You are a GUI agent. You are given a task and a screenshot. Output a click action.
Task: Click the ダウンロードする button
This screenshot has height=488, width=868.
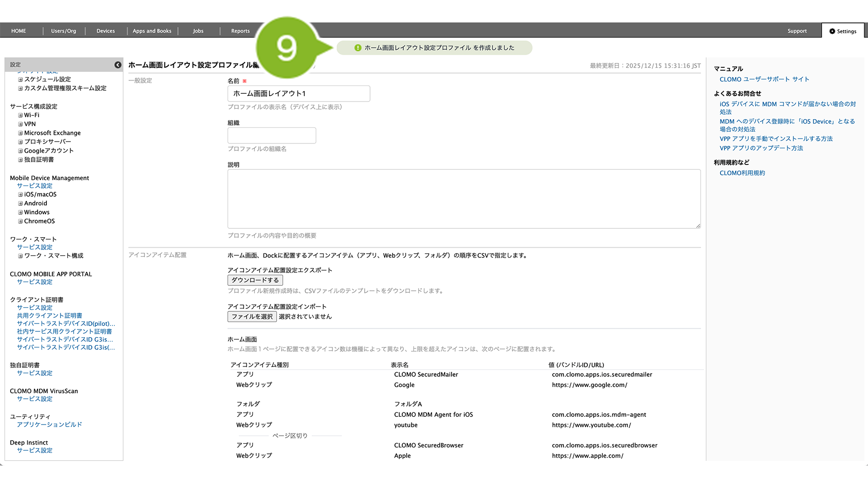[255, 280]
